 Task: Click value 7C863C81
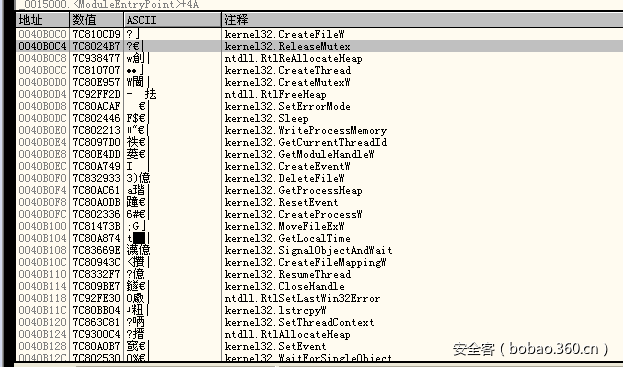click(96, 322)
